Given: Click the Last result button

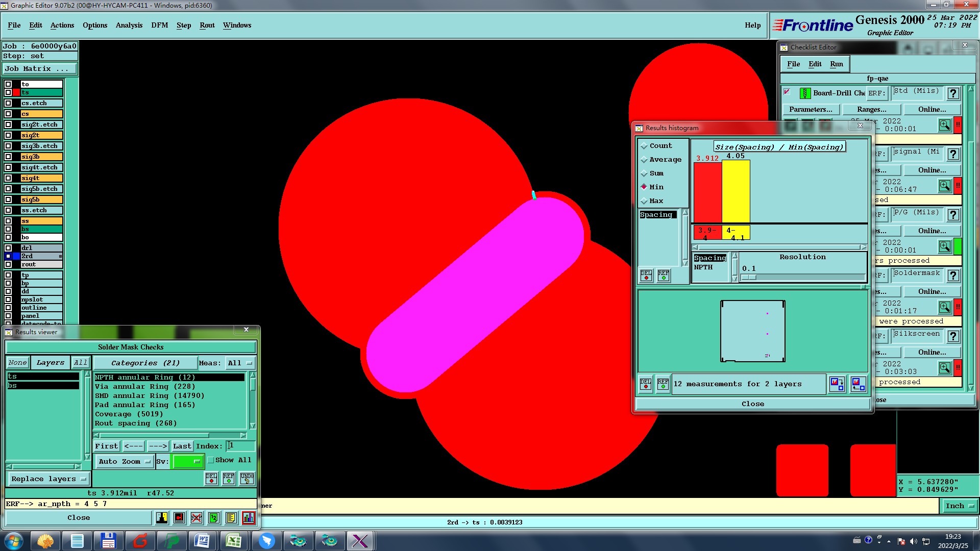Looking at the screenshot, I should coord(182,446).
